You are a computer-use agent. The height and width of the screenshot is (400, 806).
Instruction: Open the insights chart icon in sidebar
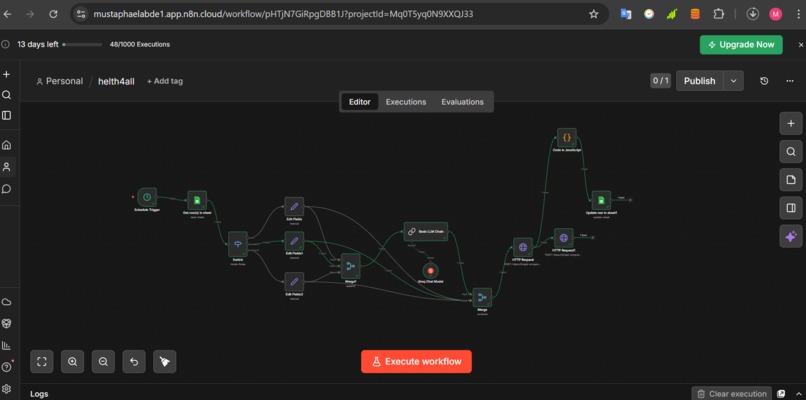point(7,345)
